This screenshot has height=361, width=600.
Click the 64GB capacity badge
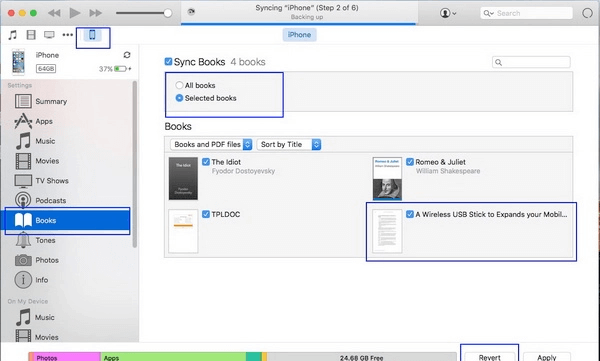tap(46, 69)
